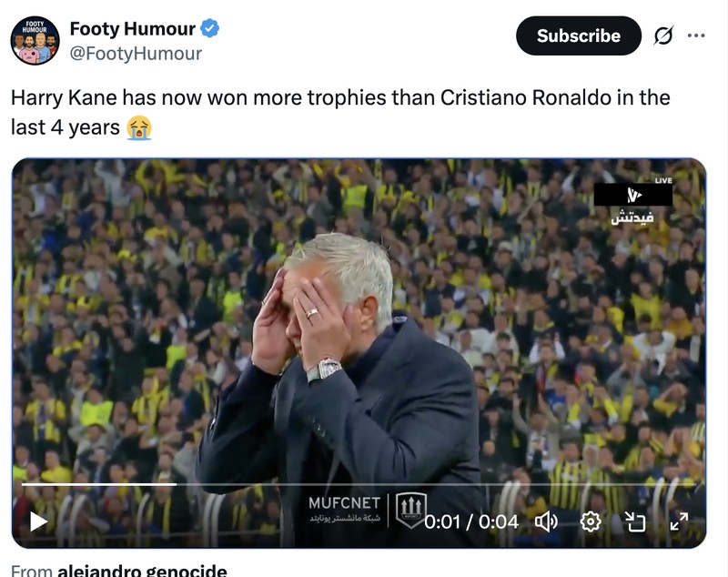Viewport: 728px width, 577px height.
Task: Open the tweet options with the ellipsis menu
Action: pos(697,36)
